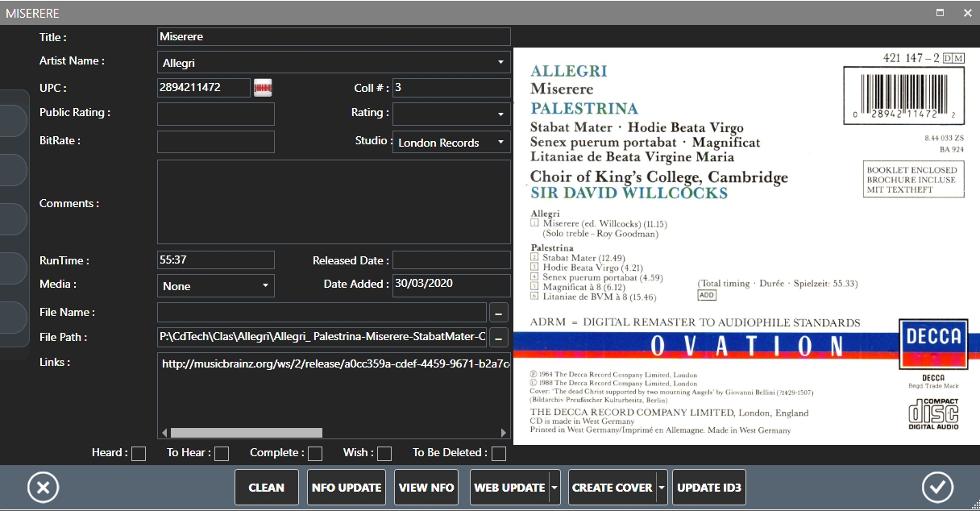Click the File Name minus button
The width and height of the screenshot is (980, 511).
tap(499, 313)
